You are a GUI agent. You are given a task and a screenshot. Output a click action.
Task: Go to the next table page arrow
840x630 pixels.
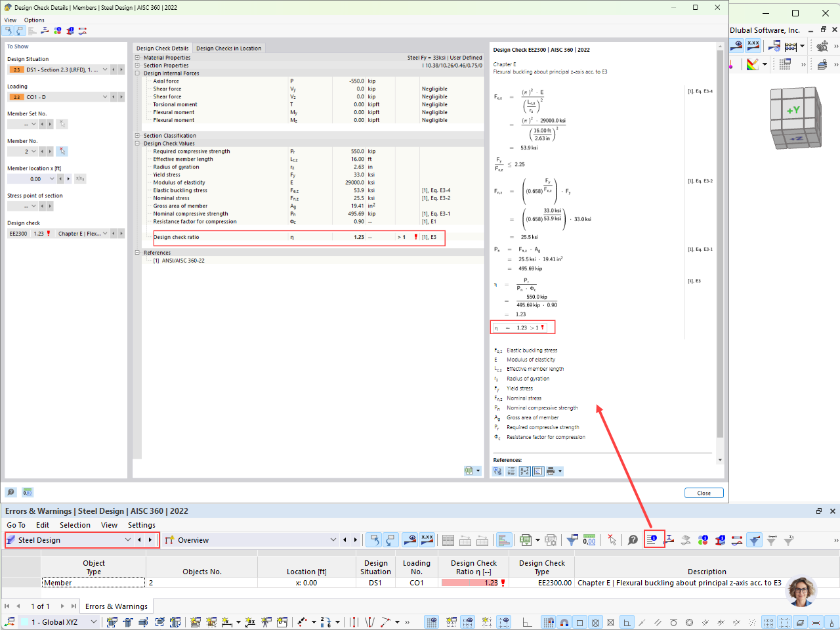click(62, 606)
